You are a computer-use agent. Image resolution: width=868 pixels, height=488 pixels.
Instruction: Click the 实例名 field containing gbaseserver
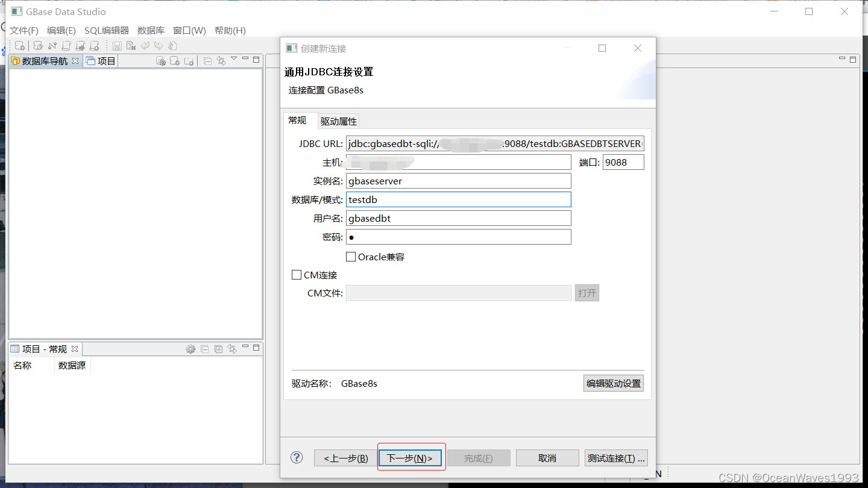tap(459, 181)
